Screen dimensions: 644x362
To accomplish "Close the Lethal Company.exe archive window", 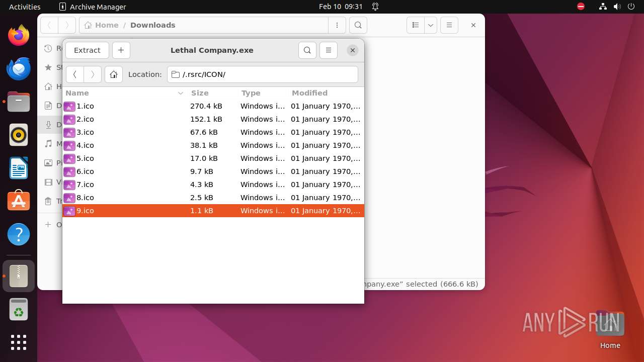I will pyautogui.click(x=353, y=50).
